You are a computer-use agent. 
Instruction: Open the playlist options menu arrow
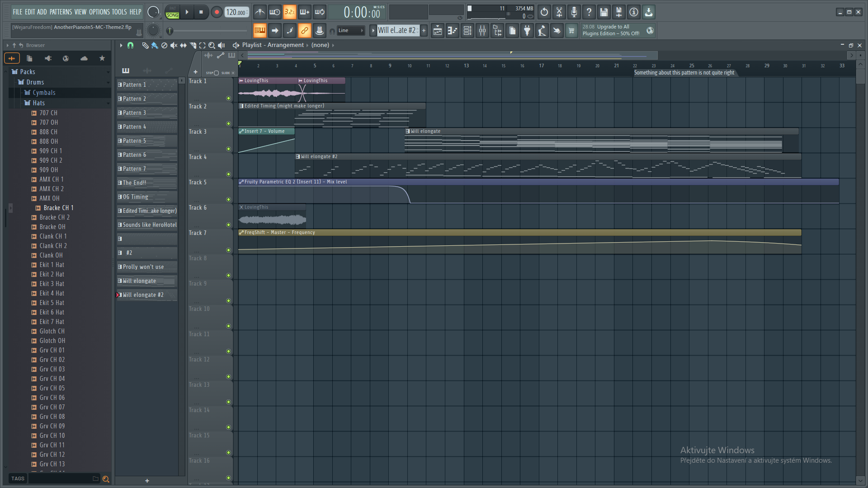pyautogui.click(x=121, y=45)
